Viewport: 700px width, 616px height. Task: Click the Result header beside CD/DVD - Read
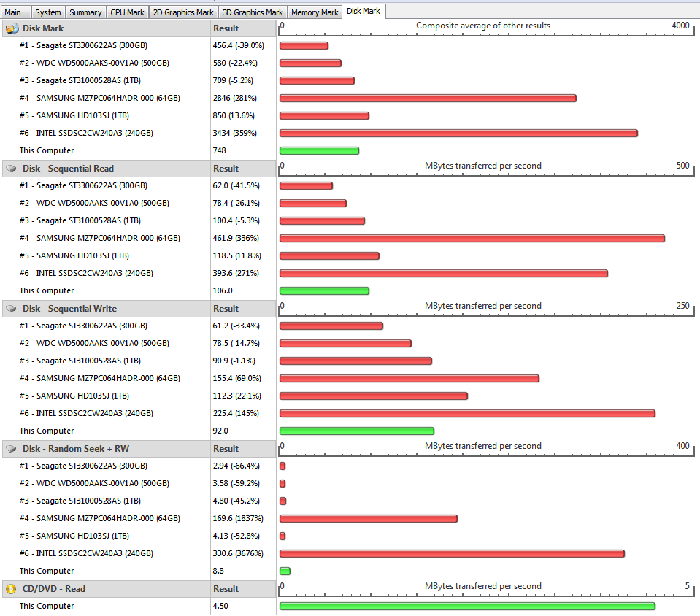[x=226, y=589]
